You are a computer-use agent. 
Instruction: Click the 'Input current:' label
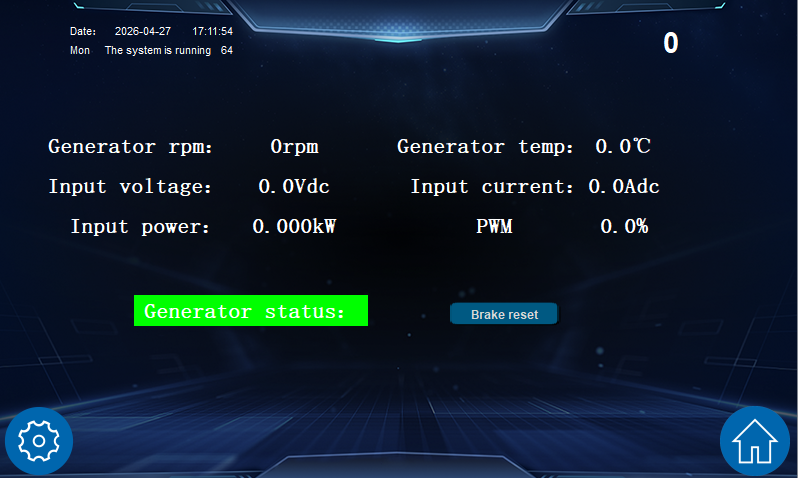492,186
